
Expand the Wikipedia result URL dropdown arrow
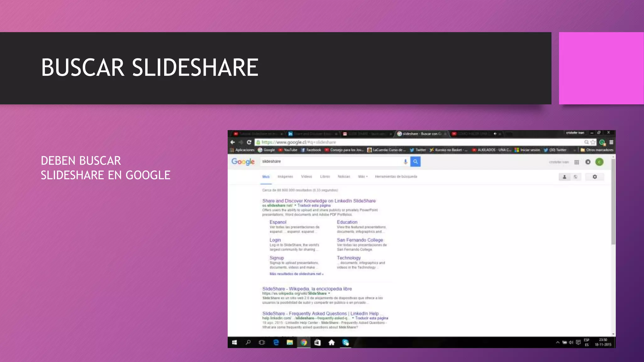[329, 293]
